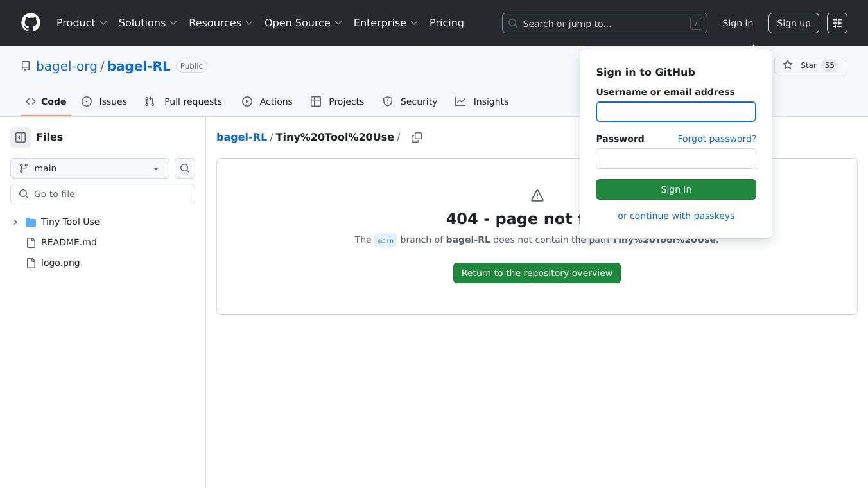Click the Sign up button
The height and width of the screenshot is (488, 868).
pyautogui.click(x=794, y=23)
